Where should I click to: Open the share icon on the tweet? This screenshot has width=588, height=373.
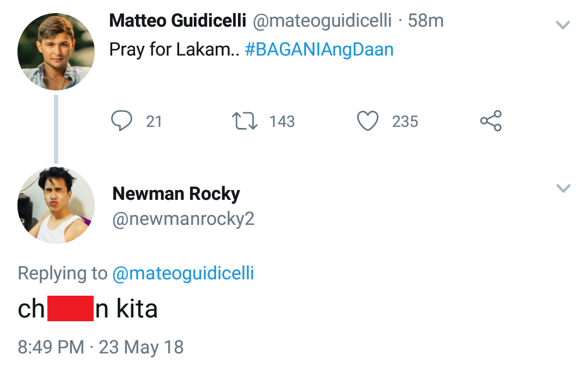click(491, 121)
